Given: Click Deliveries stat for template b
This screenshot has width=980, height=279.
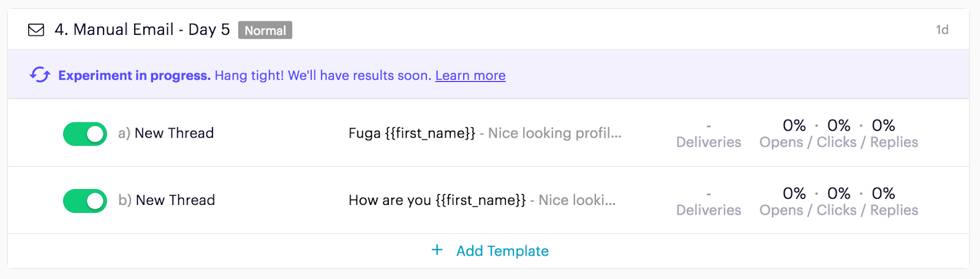Looking at the screenshot, I should click(x=709, y=210).
